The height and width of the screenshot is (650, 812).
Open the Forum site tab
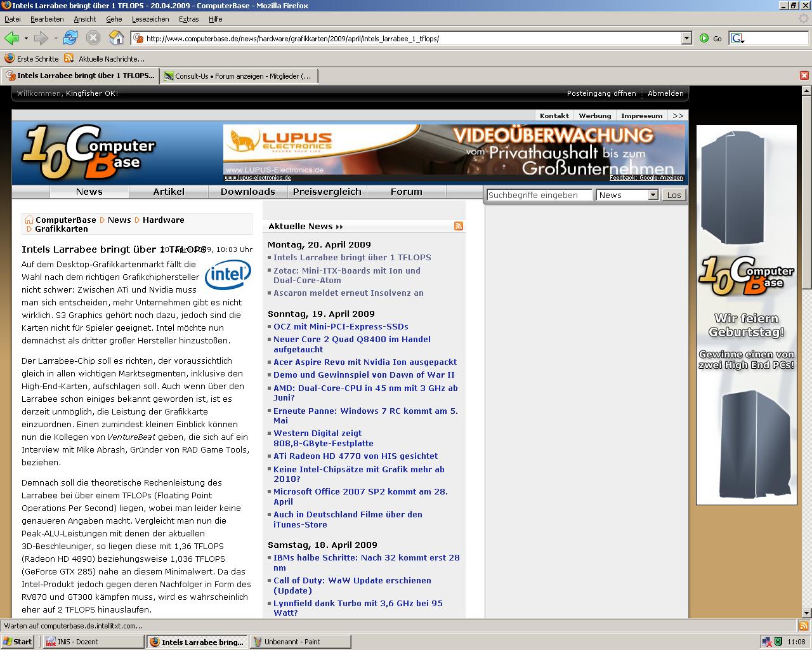407,192
